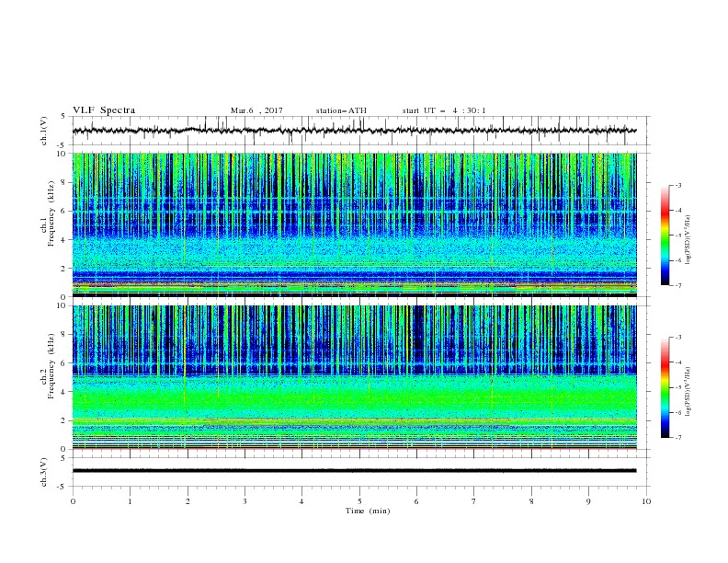728x563 pixels.
Task: Click the "station=ATH" header label
Action: coord(341,110)
